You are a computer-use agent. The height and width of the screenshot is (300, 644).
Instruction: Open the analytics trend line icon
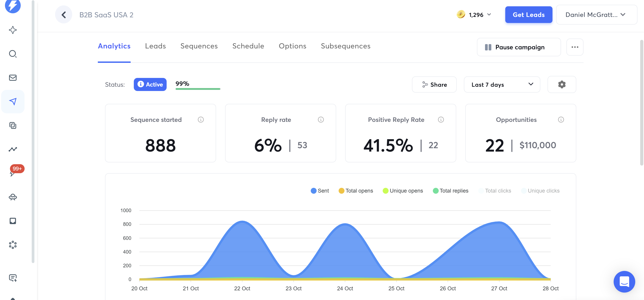(x=13, y=149)
